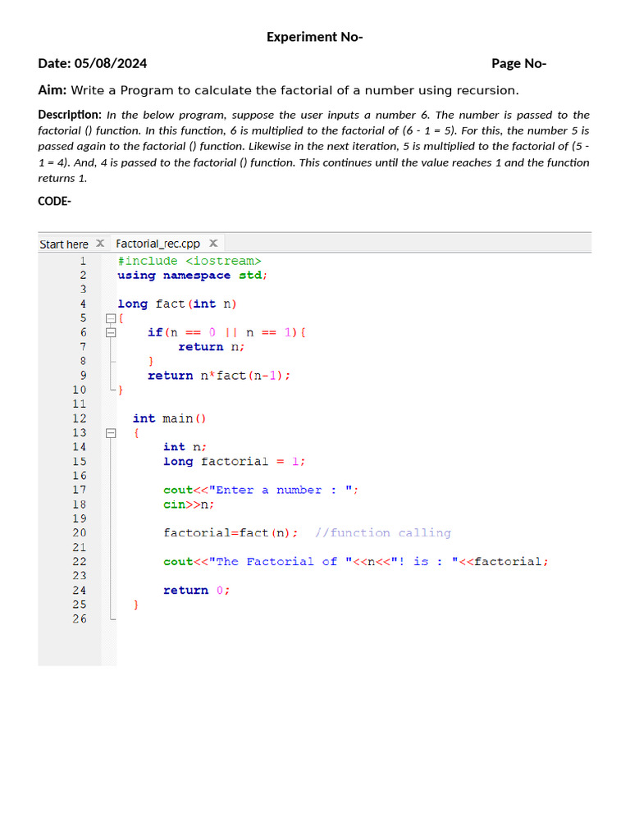This screenshot has width=630, height=840.
Task: Click 'long factorial = 1;' on line 15
Action: pos(234,461)
